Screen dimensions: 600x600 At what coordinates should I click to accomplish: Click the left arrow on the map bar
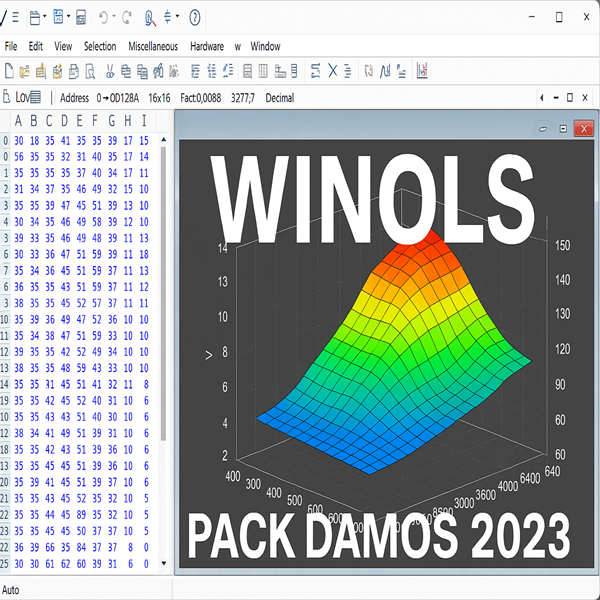pyautogui.click(x=541, y=98)
